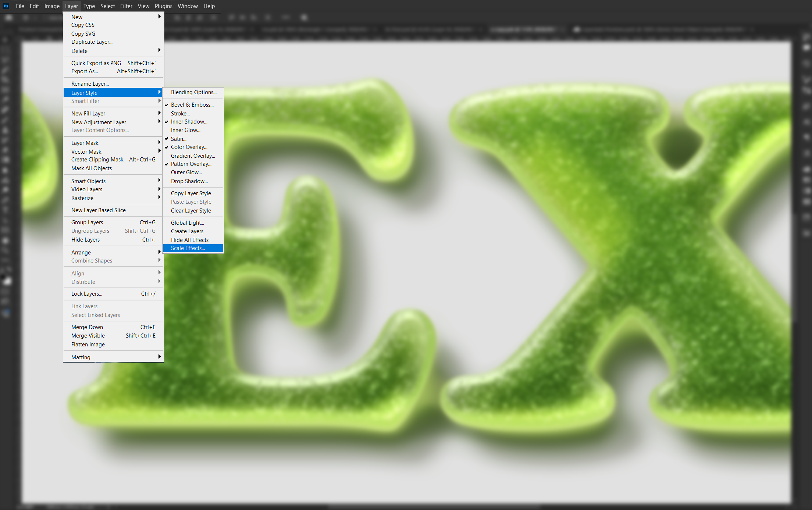Select Flatten Image command

(x=88, y=345)
